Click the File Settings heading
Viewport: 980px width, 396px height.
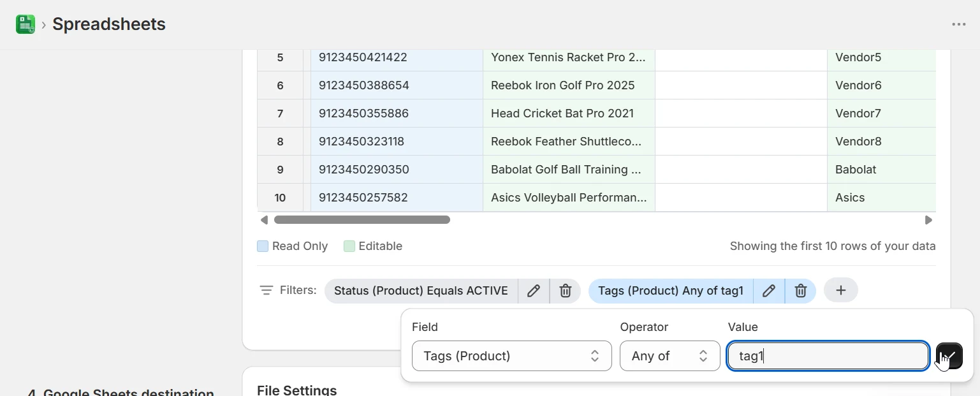(x=296, y=390)
